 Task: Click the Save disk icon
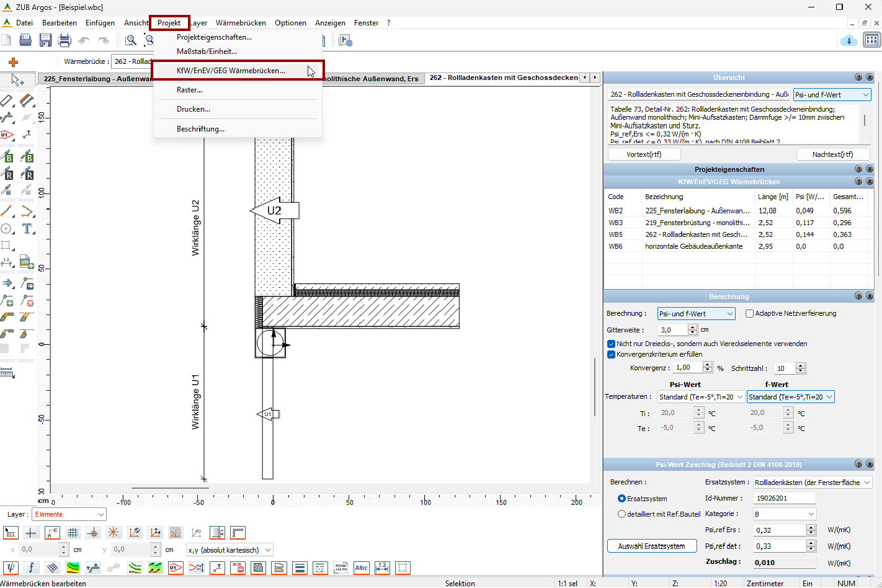tap(45, 40)
